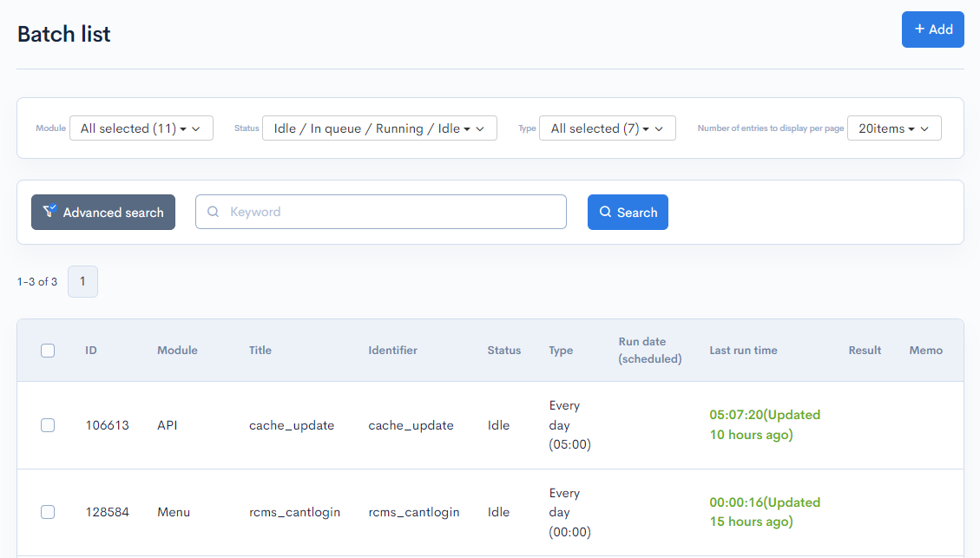Toggle the select-all checkbox in table header
Image resolution: width=980 pixels, height=558 pixels.
pos(48,351)
